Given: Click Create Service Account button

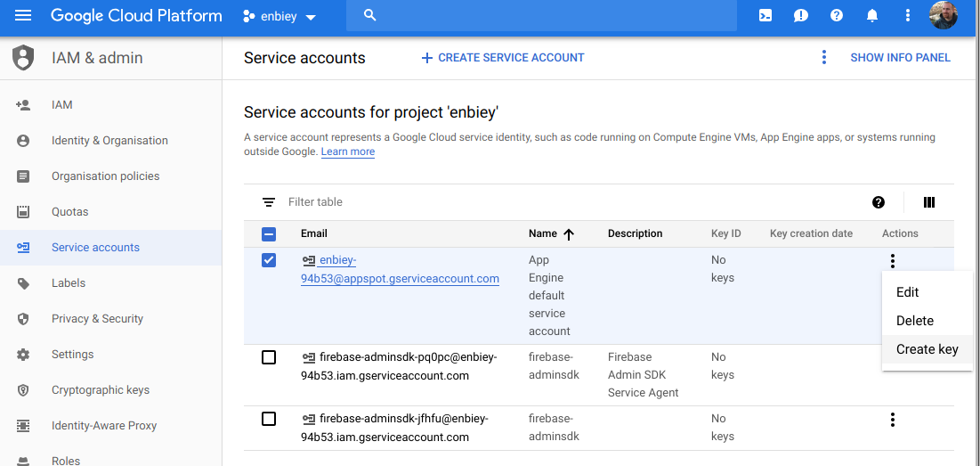Looking at the screenshot, I should (503, 57).
